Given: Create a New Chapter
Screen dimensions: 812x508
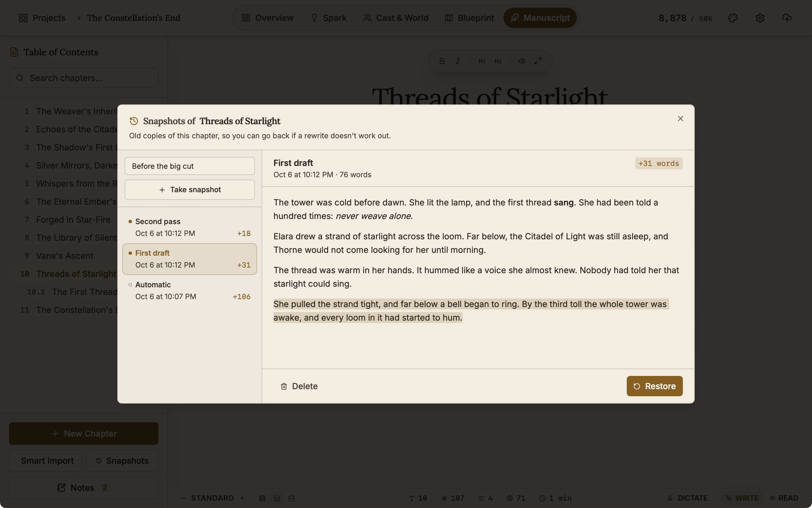Looking at the screenshot, I should pos(83,433).
